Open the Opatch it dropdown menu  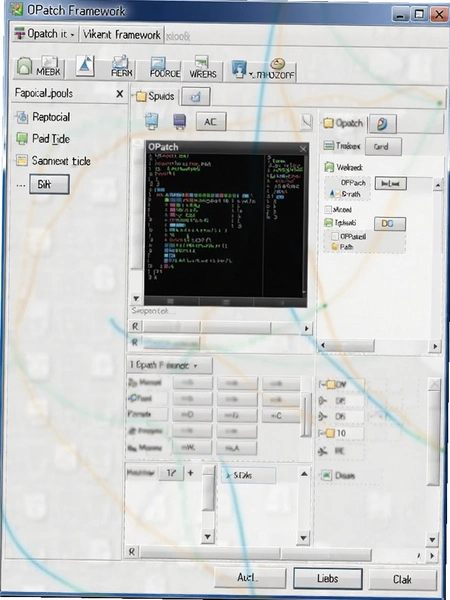coord(45,34)
